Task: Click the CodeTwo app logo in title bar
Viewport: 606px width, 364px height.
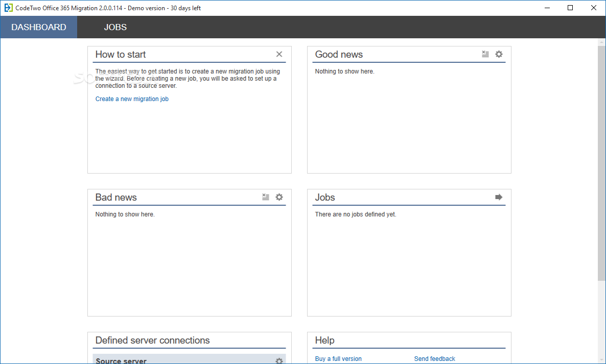Action: 8,8
